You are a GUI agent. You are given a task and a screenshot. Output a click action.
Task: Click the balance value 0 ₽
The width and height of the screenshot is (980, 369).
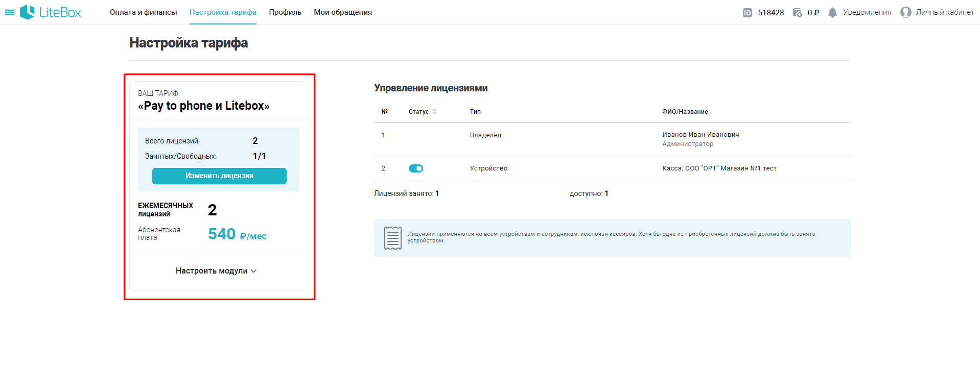(x=813, y=13)
